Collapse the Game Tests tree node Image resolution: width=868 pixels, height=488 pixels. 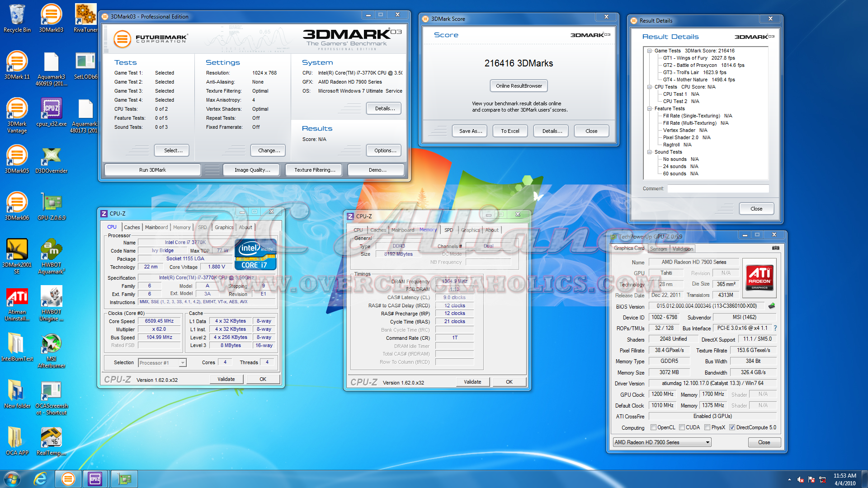[x=649, y=51]
